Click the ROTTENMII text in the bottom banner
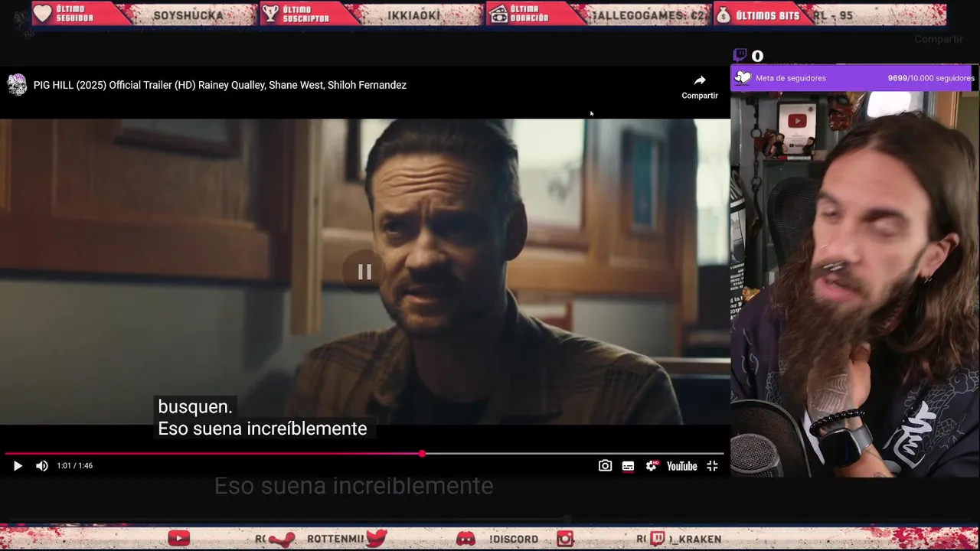Screen dimensions: 980x551 click(x=335, y=539)
